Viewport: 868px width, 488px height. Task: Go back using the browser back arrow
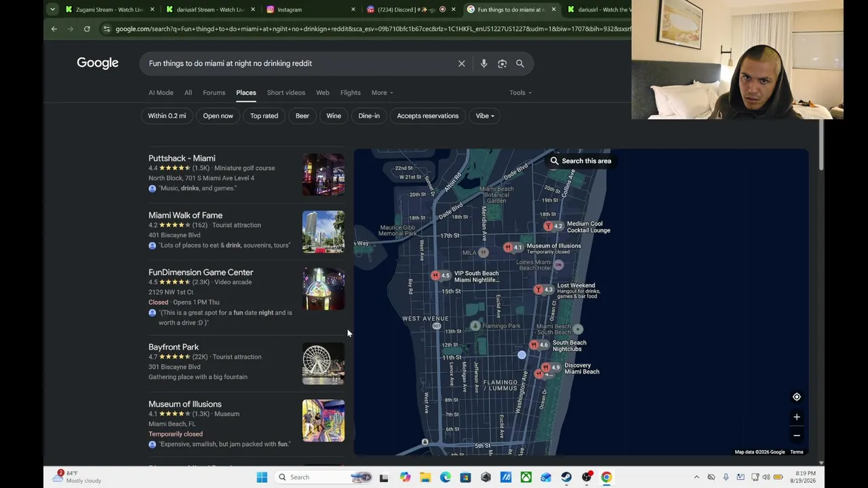click(x=54, y=29)
